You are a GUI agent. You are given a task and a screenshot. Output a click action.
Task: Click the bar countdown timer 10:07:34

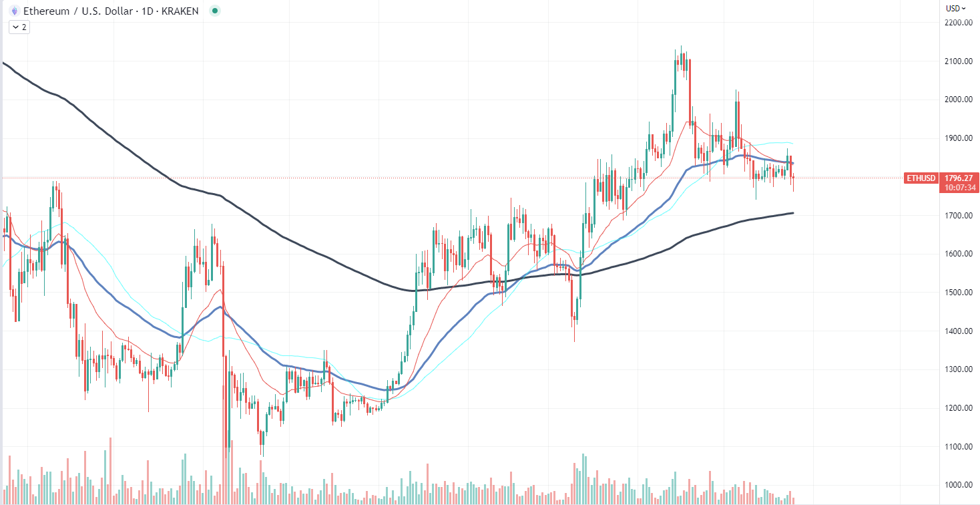point(959,188)
